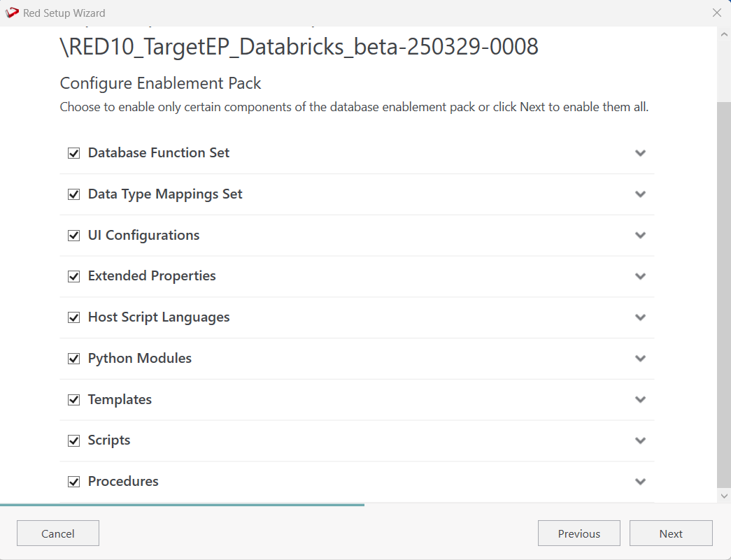
Task: Expand the Host Script Languages chevron
Action: point(640,317)
